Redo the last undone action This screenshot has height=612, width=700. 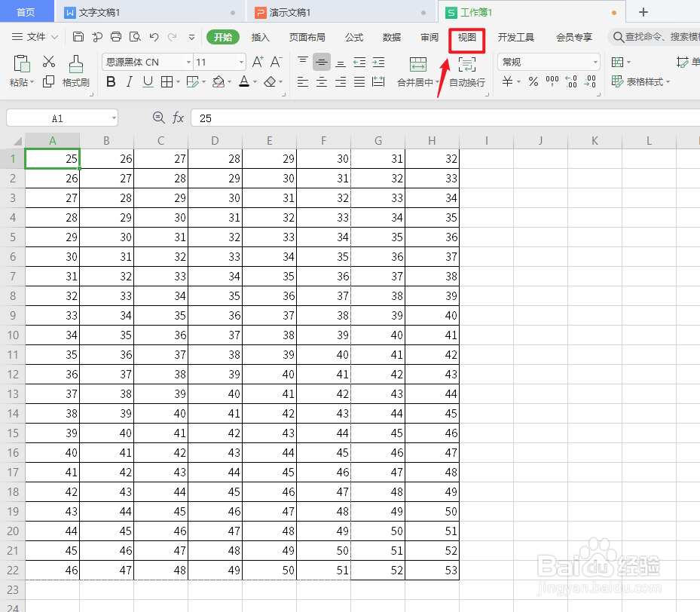(173, 37)
